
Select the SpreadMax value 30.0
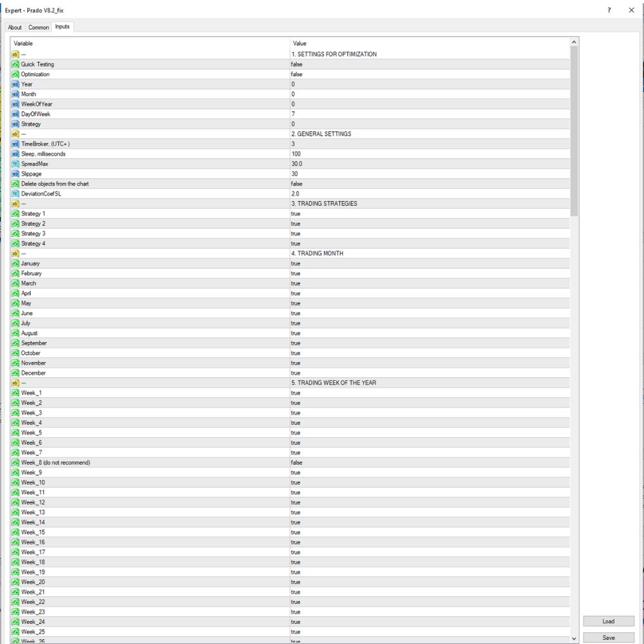click(x=296, y=164)
